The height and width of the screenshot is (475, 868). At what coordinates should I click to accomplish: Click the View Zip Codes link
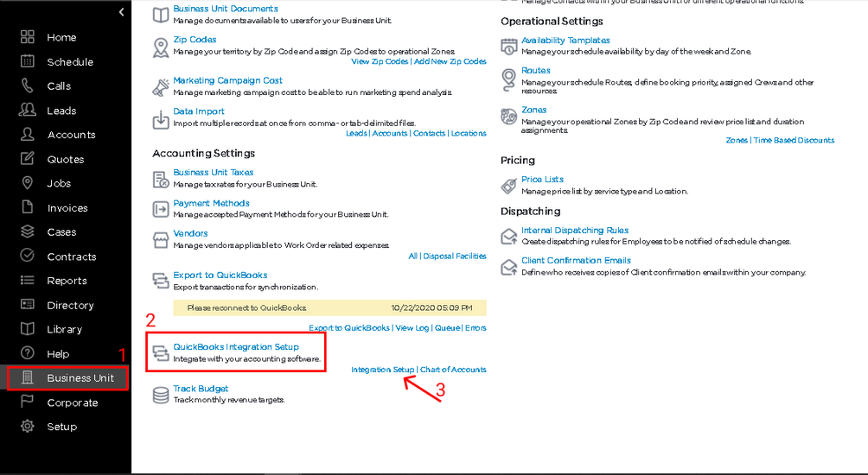[x=380, y=61]
